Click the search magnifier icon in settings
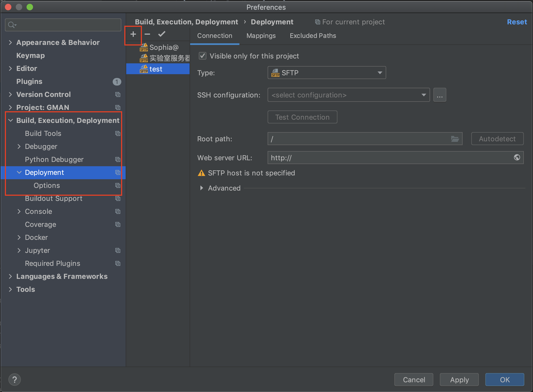This screenshot has height=392, width=533. click(12, 25)
